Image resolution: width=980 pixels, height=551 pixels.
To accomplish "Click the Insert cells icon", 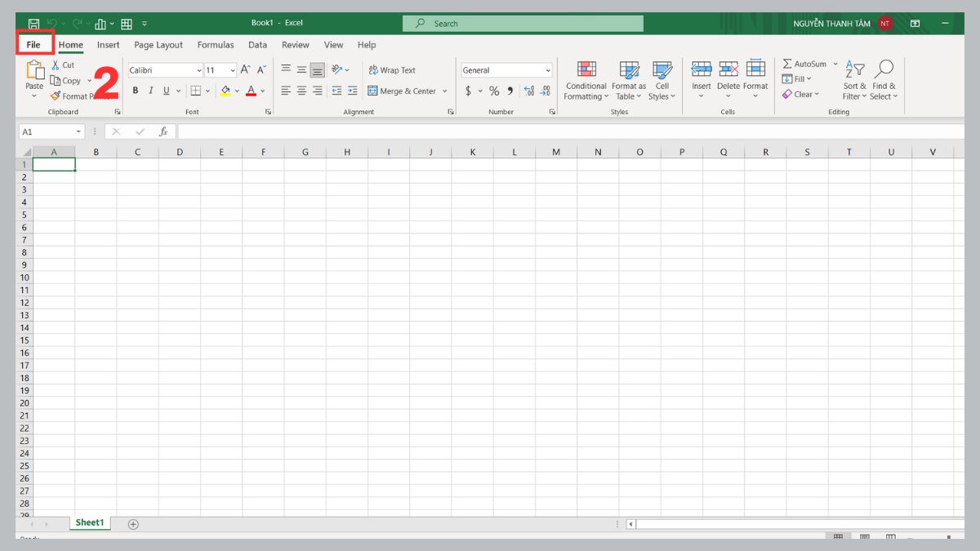I will click(702, 69).
